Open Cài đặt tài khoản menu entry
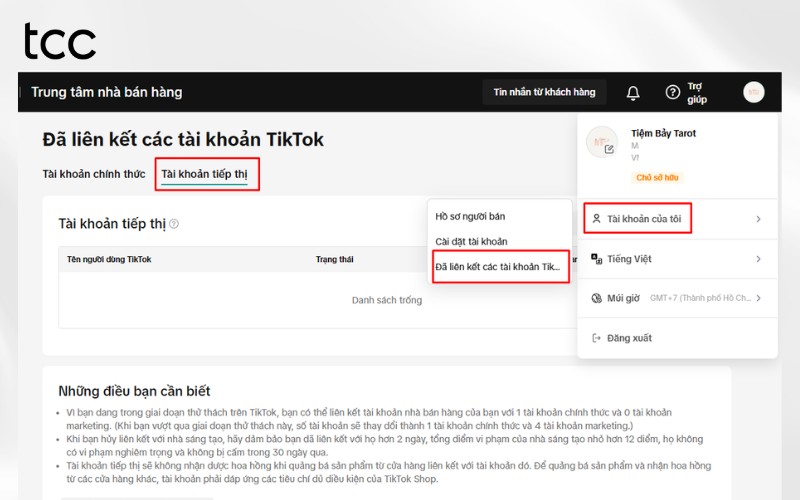The height and width of the screenshot is (500, 800). 471,241
